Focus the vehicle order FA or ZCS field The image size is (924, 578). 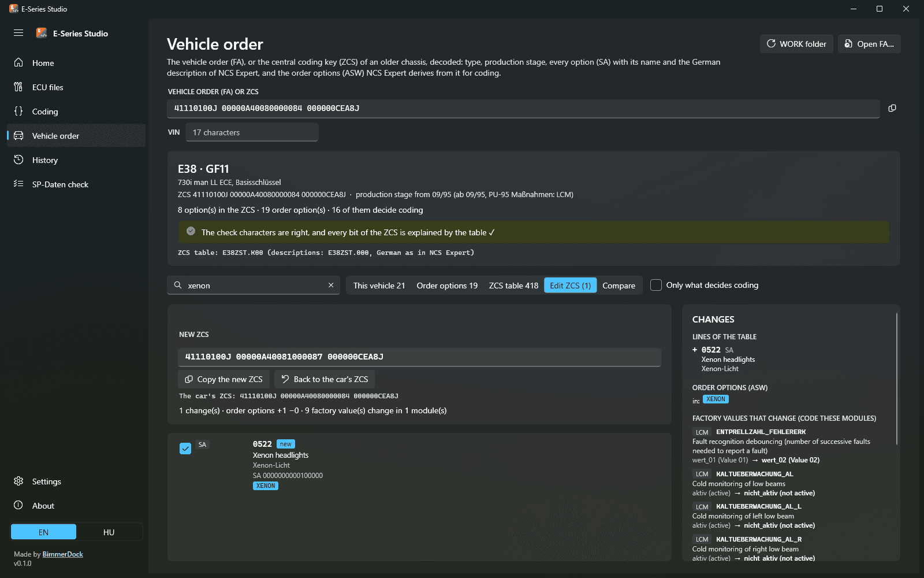523,108
